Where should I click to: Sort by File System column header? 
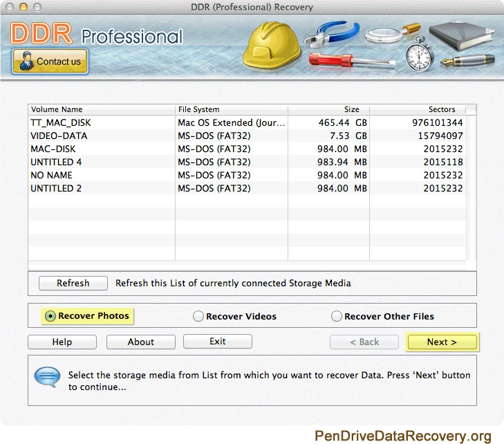(232, 109)
